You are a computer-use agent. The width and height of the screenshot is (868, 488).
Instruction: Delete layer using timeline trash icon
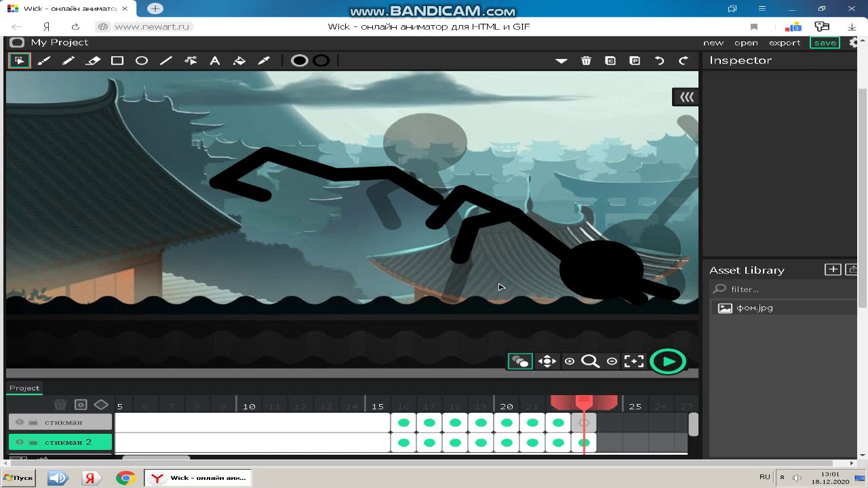coord(60,405)
